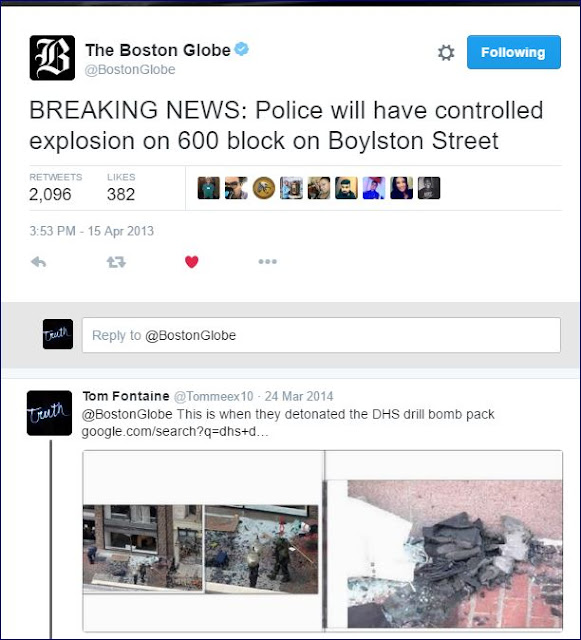Click the first liker profile thumbnail
This screenshot has width=581, height=640.
(209, 188)
